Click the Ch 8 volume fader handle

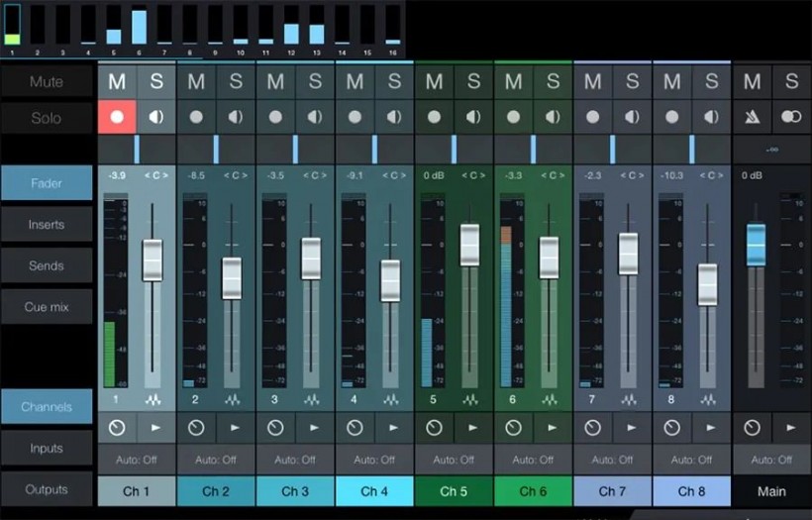tap(708, 284)
